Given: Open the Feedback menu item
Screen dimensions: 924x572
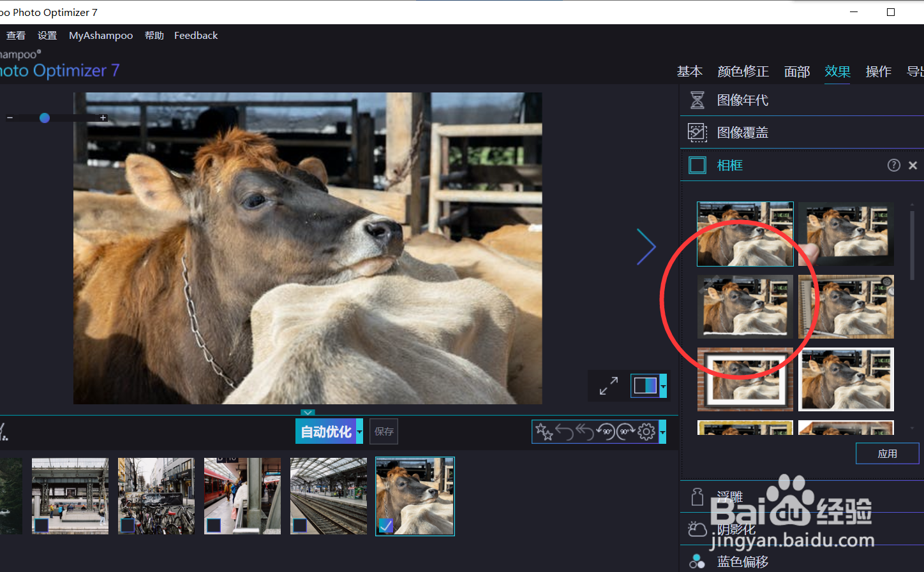Looking at the screenshot, I should pos(196,36).
